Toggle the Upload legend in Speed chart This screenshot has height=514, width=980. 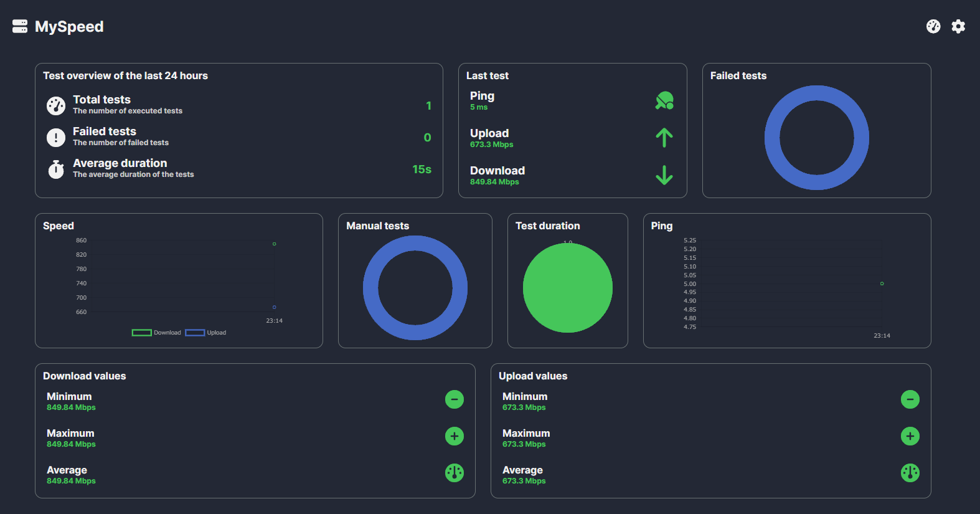[205, 333]
